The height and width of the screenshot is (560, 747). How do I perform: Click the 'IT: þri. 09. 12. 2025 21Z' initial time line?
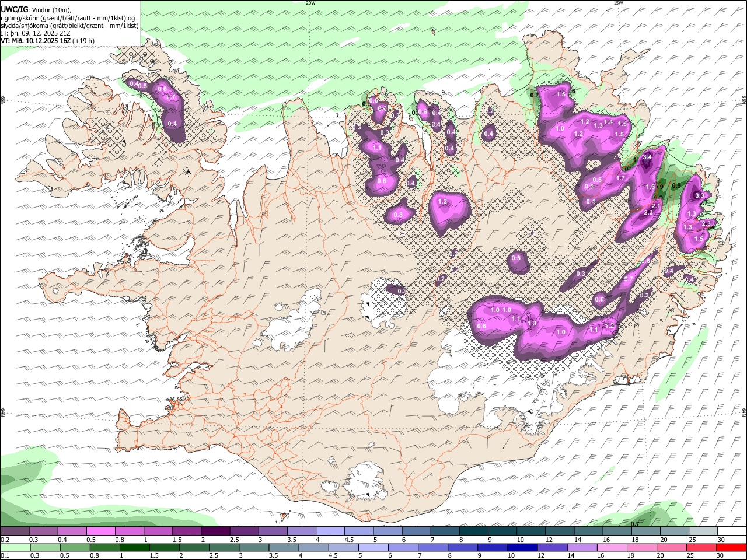tap(36, 33)
